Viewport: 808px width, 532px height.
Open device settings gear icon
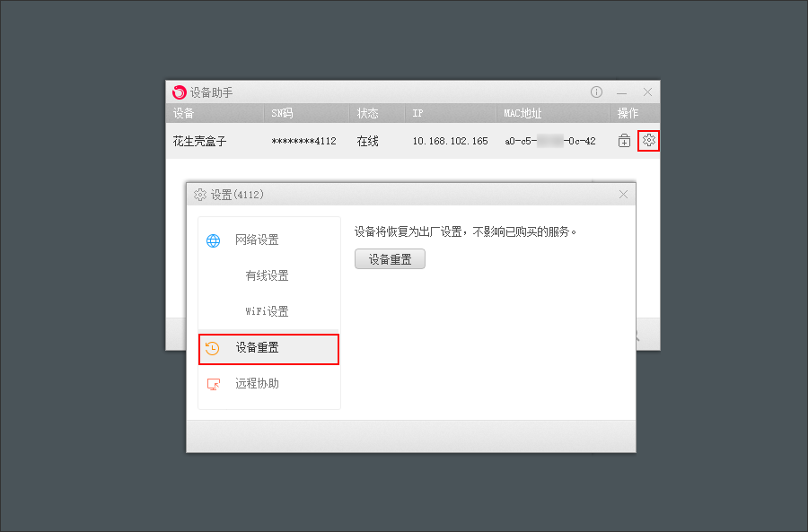tap(648, 140)
